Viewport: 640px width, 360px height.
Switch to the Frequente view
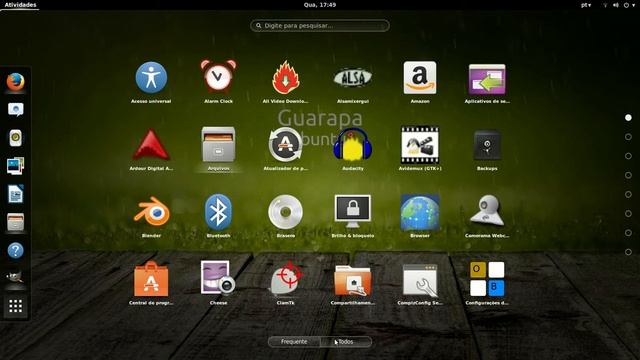(294, 342)
